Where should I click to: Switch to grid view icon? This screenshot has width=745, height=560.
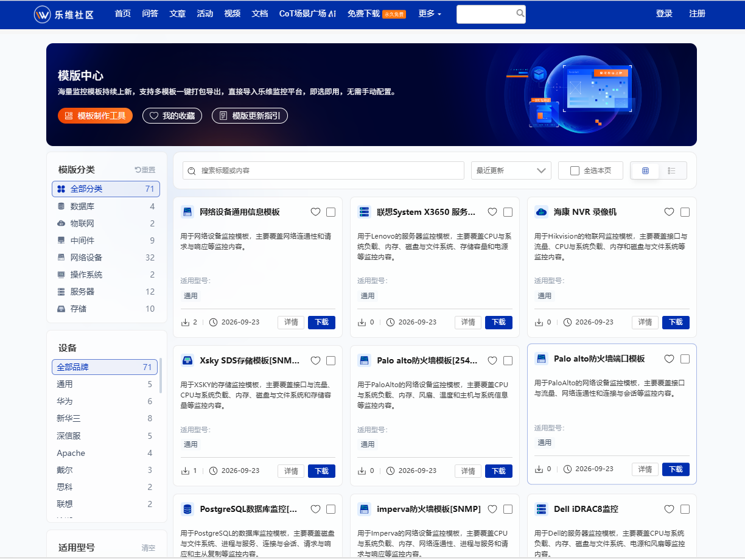click(x=645, y=170)
